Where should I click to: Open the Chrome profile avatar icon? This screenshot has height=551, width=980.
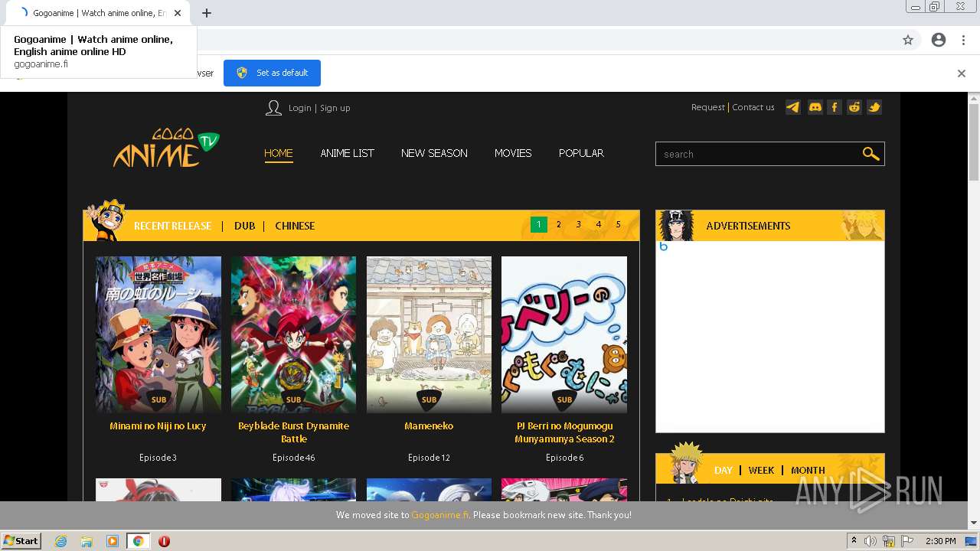point(939,40)
